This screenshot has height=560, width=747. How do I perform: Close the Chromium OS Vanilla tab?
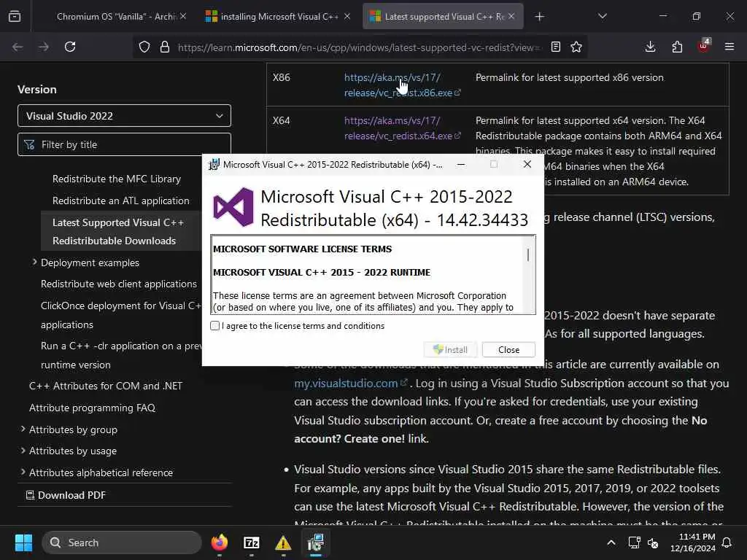click(183, 16)
